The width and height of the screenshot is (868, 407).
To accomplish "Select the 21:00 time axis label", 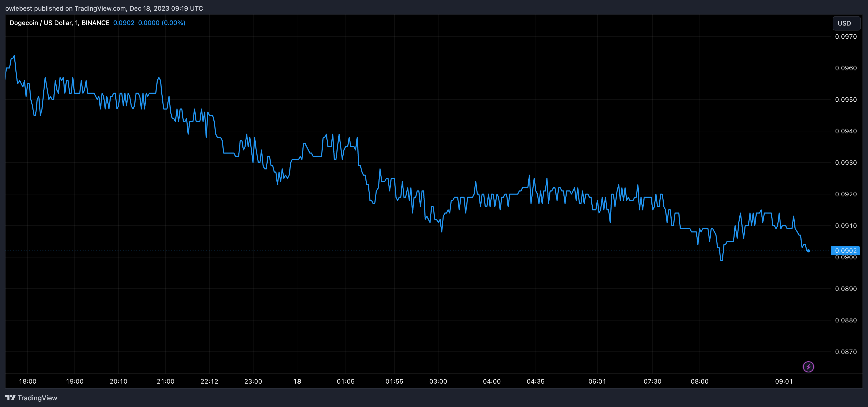I will coord(166,381).
